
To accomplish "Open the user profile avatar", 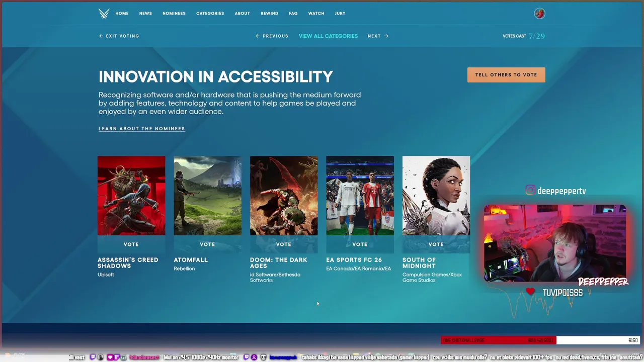I will coord(539,14).
